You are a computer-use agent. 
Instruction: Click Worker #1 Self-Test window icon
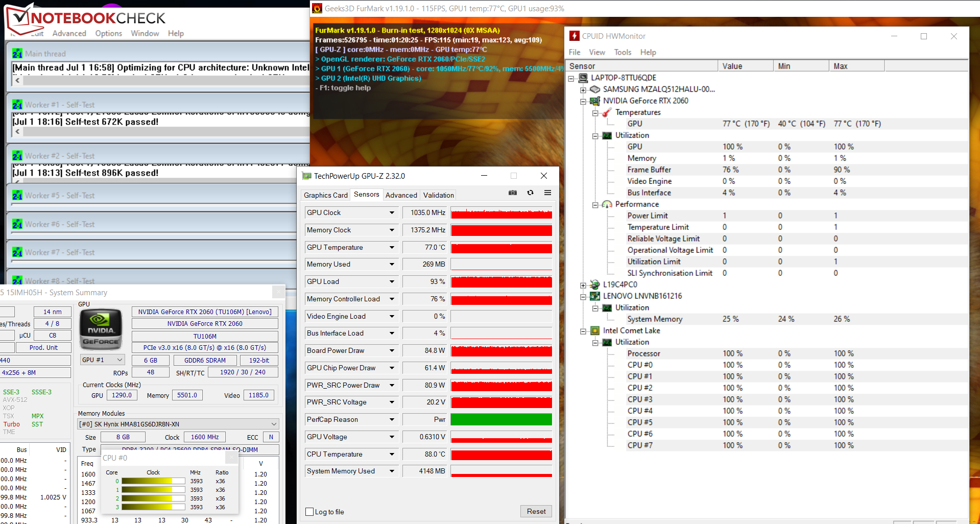[17, 105]
